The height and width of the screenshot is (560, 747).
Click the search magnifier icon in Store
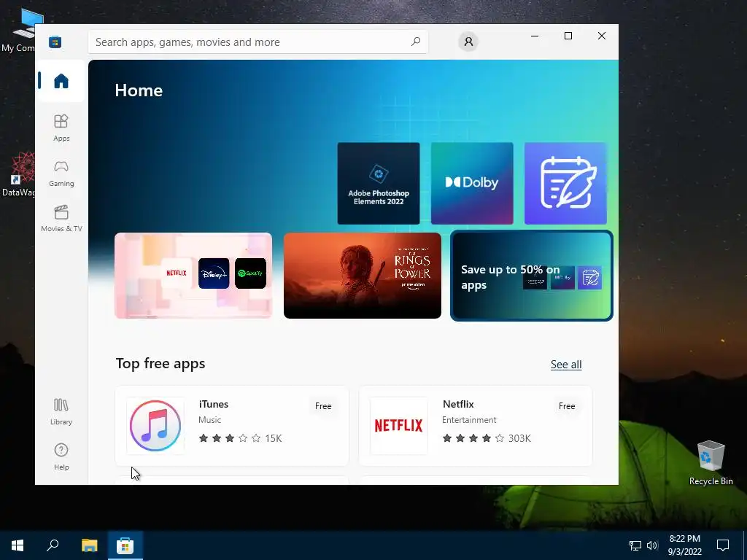coord(415,42)
